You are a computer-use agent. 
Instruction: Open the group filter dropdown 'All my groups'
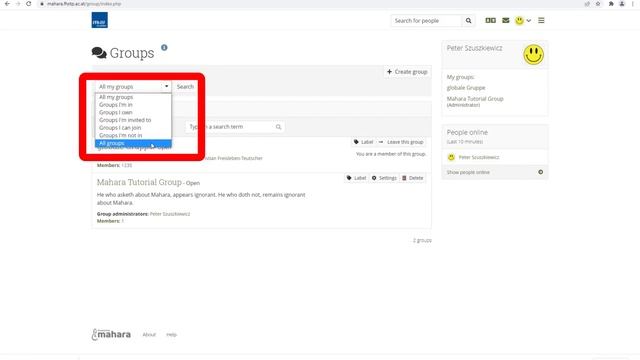[x=133, y=87]
